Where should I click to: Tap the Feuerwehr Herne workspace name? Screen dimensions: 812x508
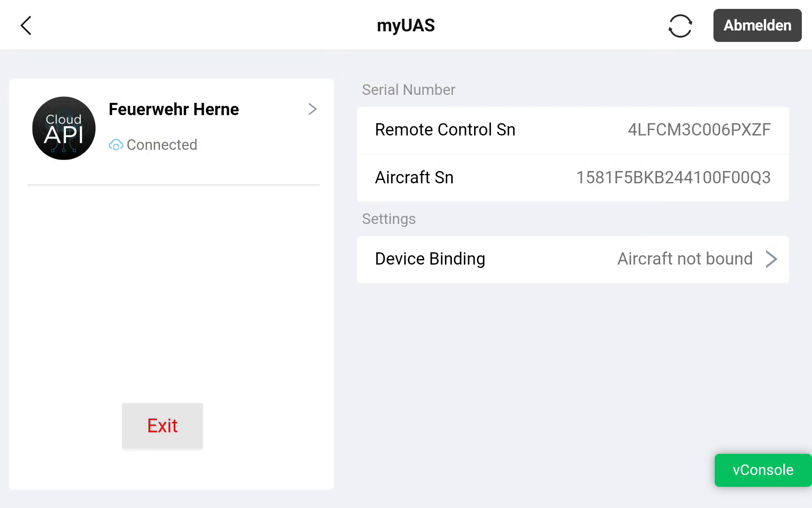(x=173, y=109)
